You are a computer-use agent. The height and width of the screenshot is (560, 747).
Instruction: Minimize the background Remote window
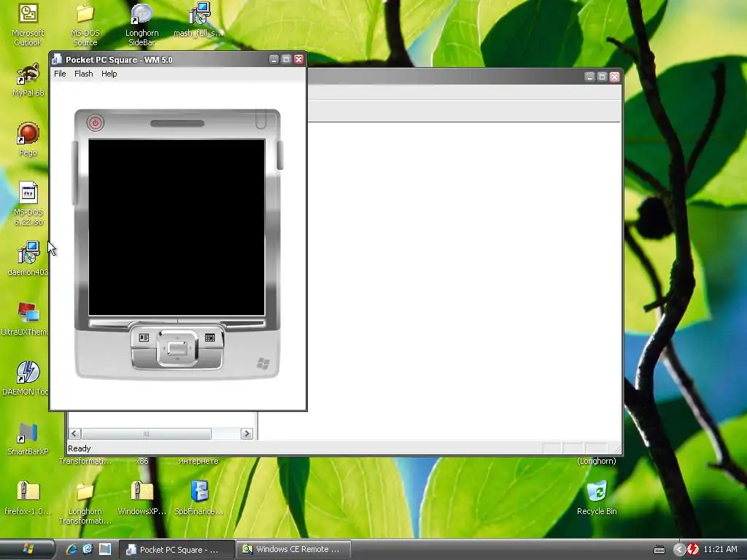[589, 77]
